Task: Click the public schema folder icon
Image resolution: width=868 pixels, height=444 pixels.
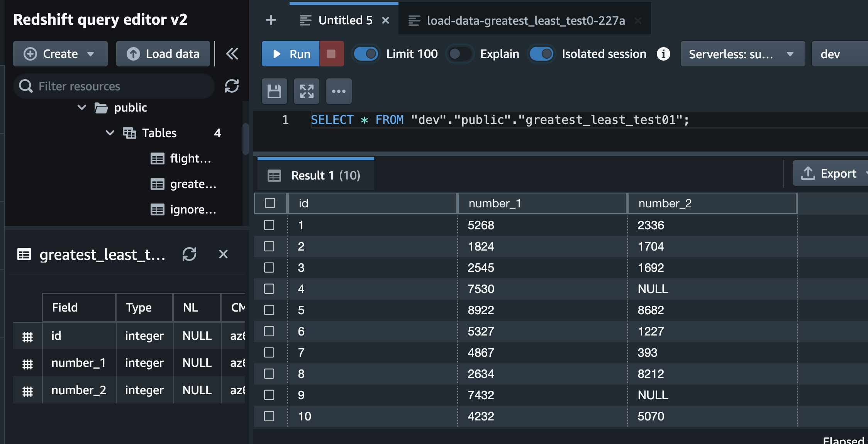Action: [101, 108]
